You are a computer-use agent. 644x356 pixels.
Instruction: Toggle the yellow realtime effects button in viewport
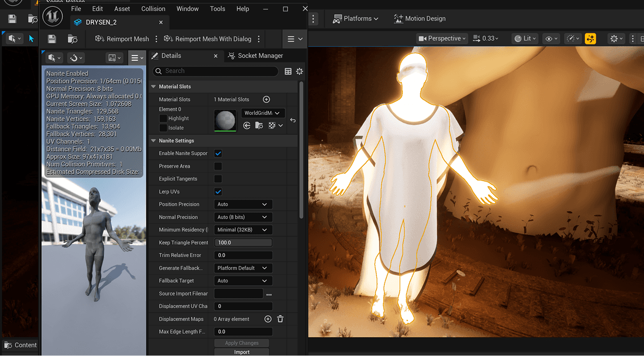click(590, 39)
